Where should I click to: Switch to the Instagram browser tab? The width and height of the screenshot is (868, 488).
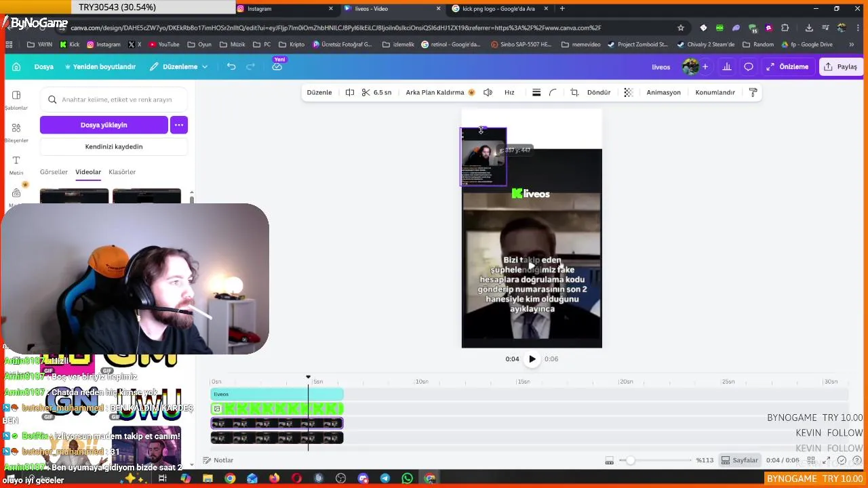(285, 9)
